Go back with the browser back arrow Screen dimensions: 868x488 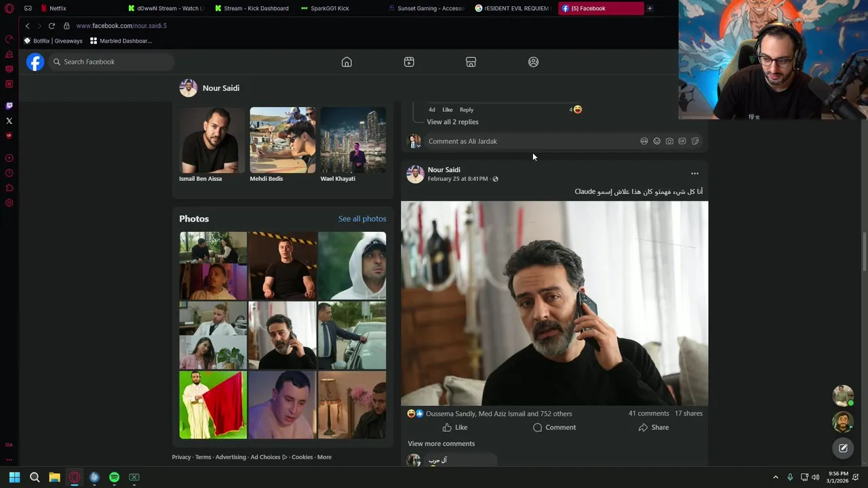27,26
